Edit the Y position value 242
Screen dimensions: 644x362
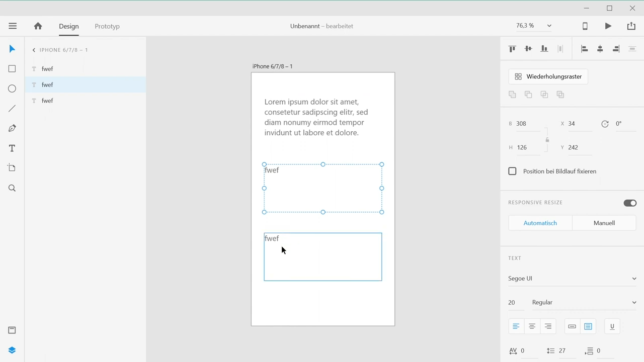click(580, 147)
